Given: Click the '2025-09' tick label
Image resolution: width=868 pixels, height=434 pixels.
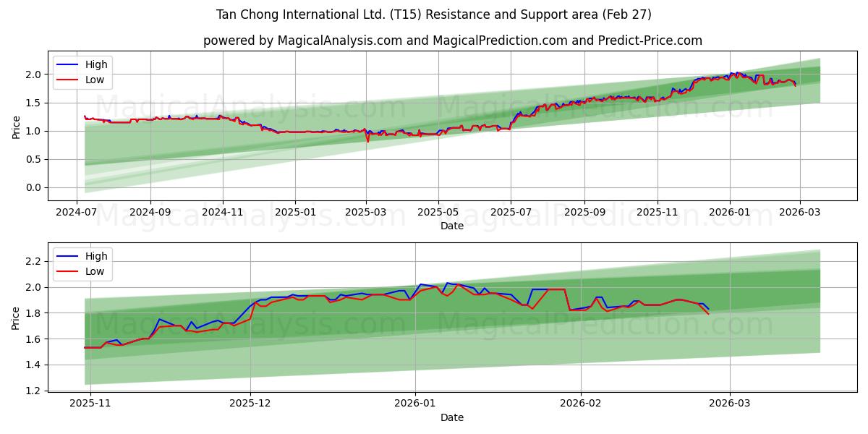Looking at the screenshot, I should click(x=584, y=213).
